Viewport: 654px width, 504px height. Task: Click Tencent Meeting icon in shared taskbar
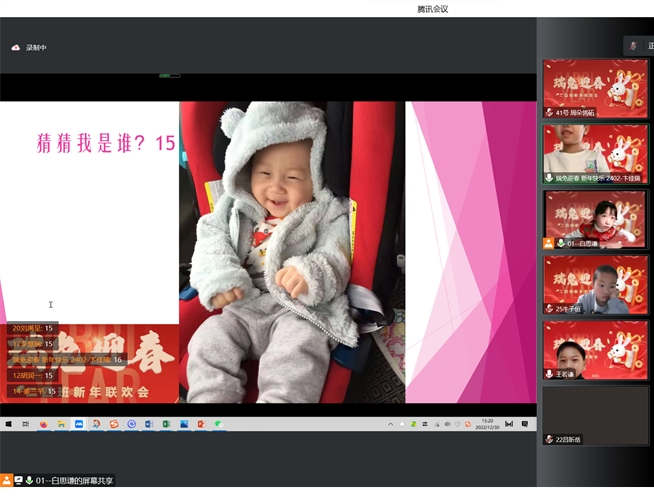point(79,424)
